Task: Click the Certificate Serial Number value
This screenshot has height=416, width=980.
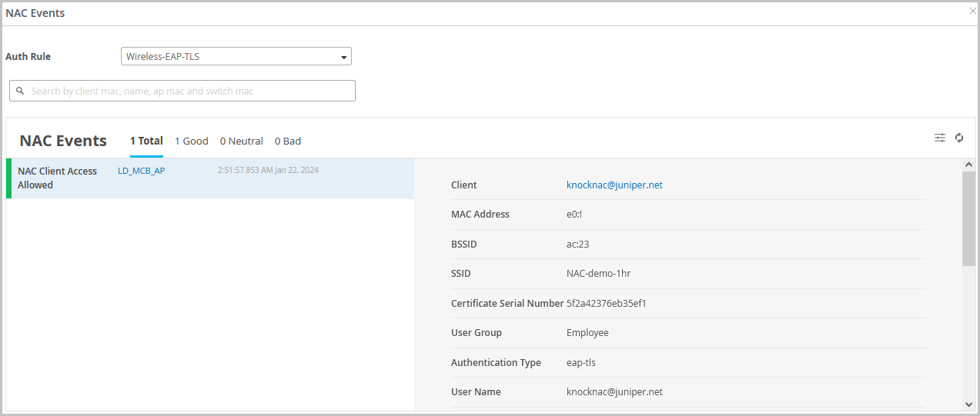Action: tap(606, 304)
